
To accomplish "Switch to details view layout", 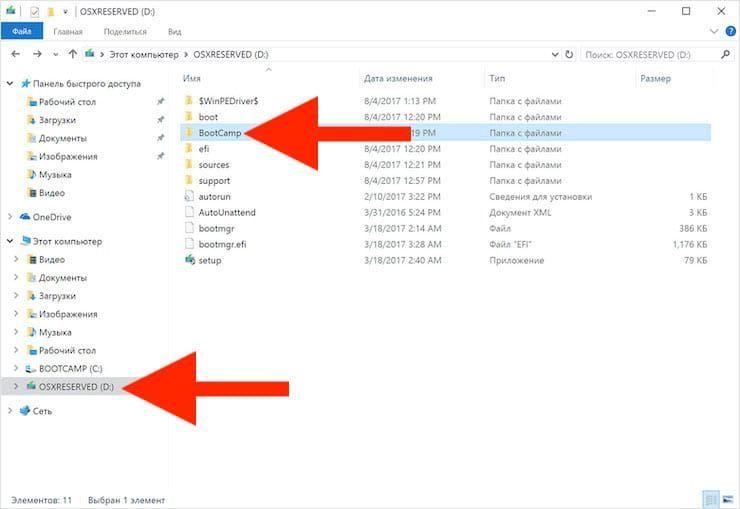I will [710, 499].
